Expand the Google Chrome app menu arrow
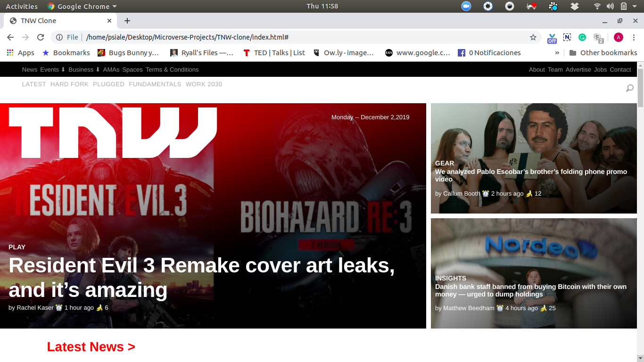The height and width of the screenshot is (362, 644). point(115,7)
